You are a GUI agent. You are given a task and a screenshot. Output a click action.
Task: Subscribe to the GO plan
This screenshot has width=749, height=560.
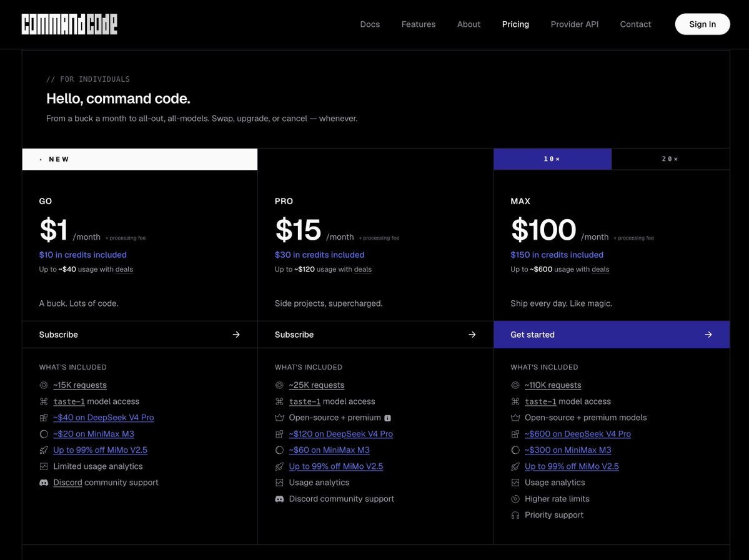pyautogui.click(x=139, y=335)
